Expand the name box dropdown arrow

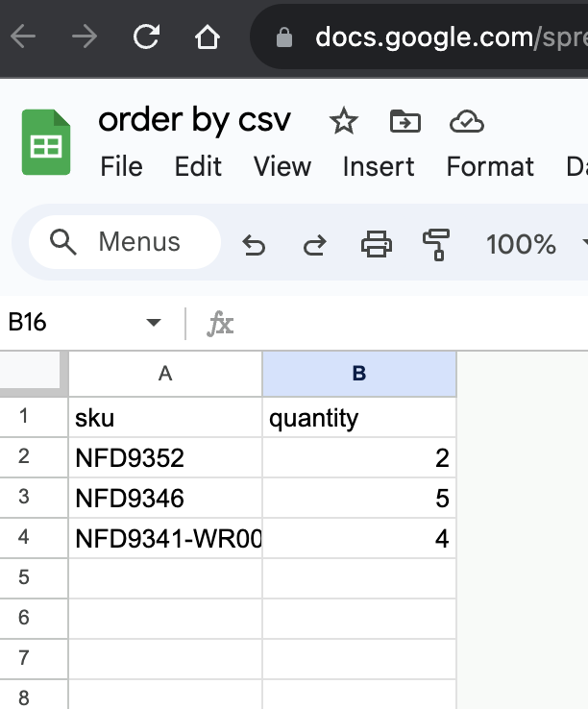(x=154, y=323)
